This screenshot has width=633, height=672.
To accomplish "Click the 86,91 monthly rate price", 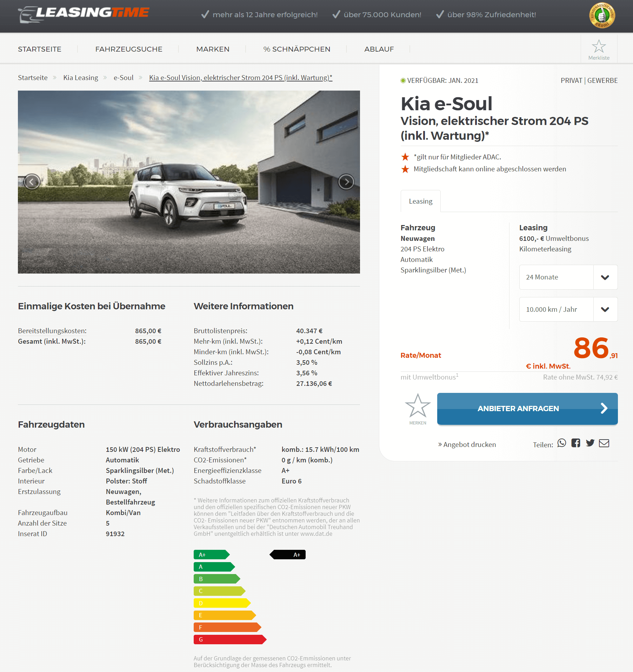I will (595, 348).
